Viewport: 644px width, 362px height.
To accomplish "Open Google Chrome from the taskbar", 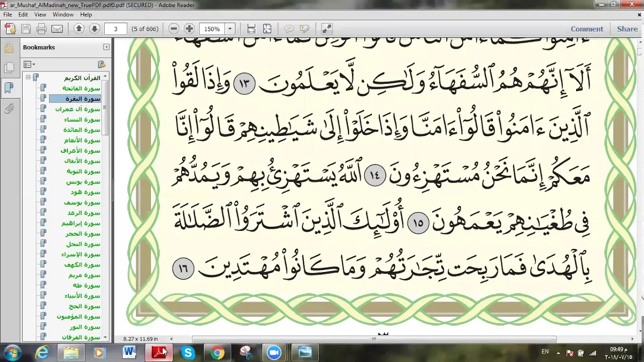I will [x=217, y=352].
